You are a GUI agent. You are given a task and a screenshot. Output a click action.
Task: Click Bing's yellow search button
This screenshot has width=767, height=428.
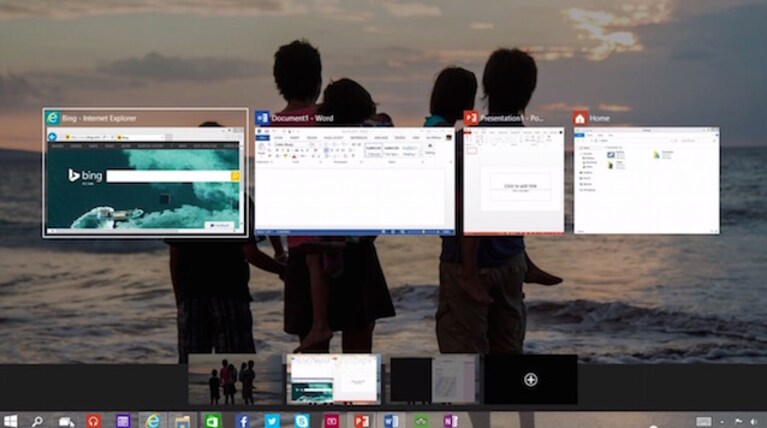[235, 176]
